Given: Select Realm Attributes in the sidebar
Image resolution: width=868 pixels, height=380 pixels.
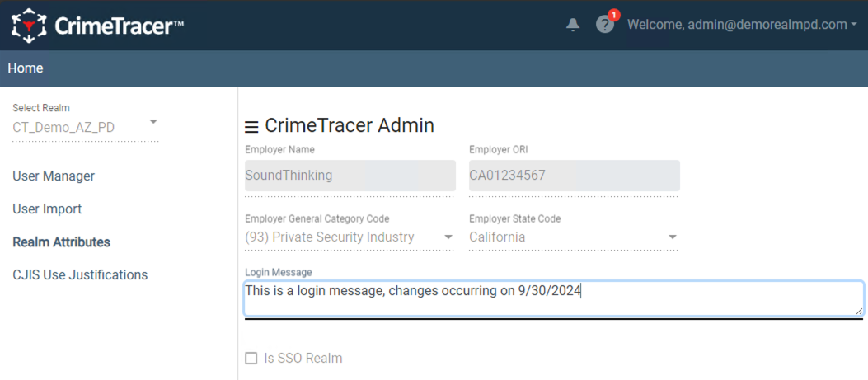Looking at the screenshot, I should (x=62, y=242).
